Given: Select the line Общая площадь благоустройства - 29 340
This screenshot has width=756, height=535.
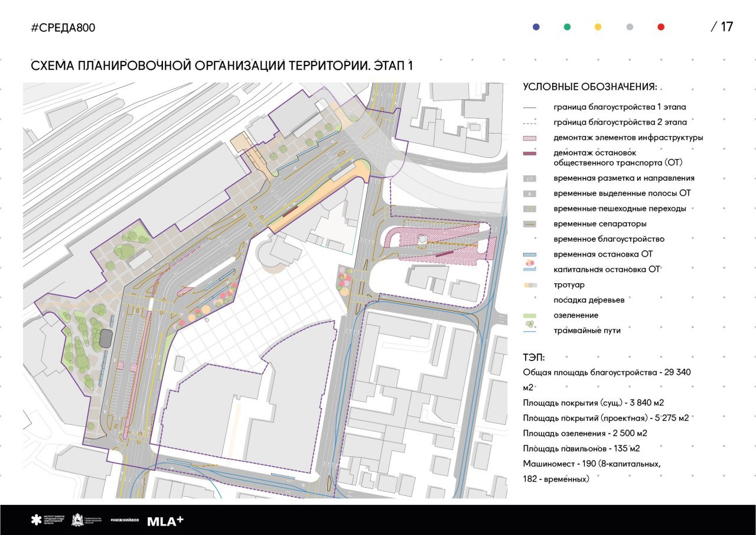Looking at the screenshot, I should (x=607, y=372).
